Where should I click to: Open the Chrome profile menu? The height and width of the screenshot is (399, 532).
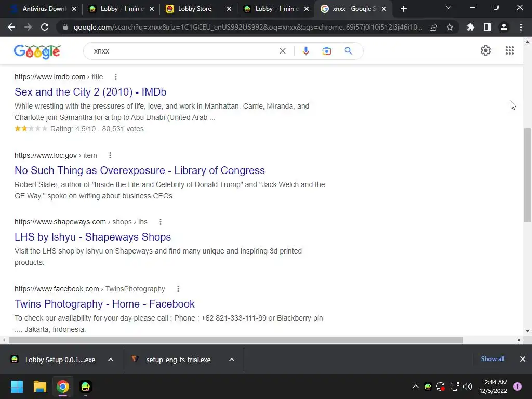tap(504, 27)
